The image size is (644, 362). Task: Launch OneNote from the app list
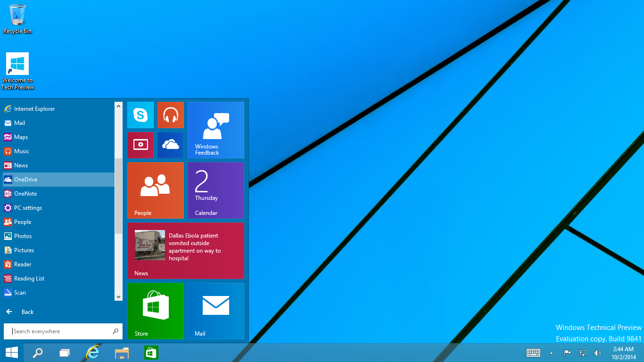[x=58, y=194]
